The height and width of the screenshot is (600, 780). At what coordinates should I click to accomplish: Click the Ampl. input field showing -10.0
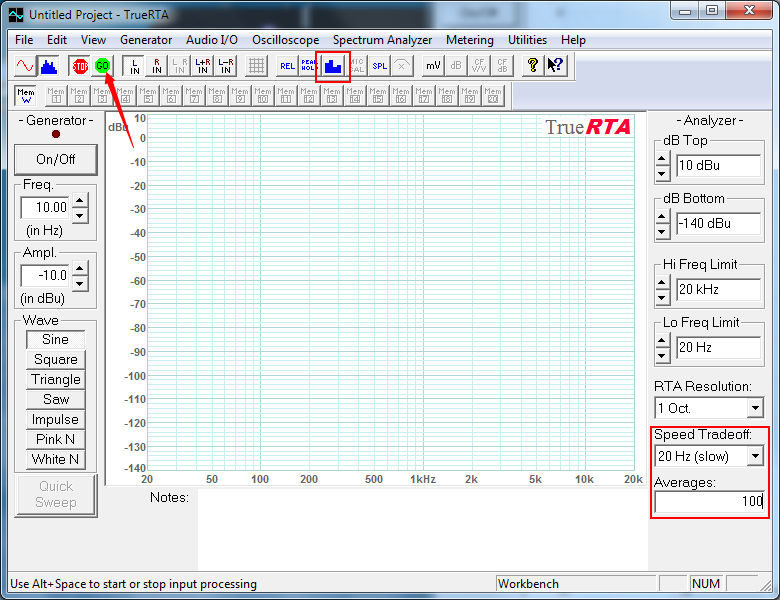(45, 276)
